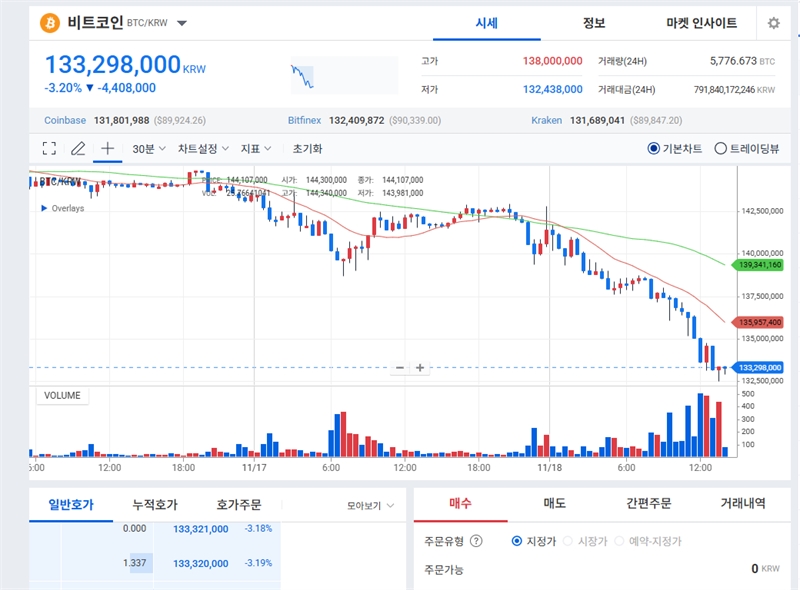
Task: Select the pencil drawing tool
Action: [x=78, y=148]
